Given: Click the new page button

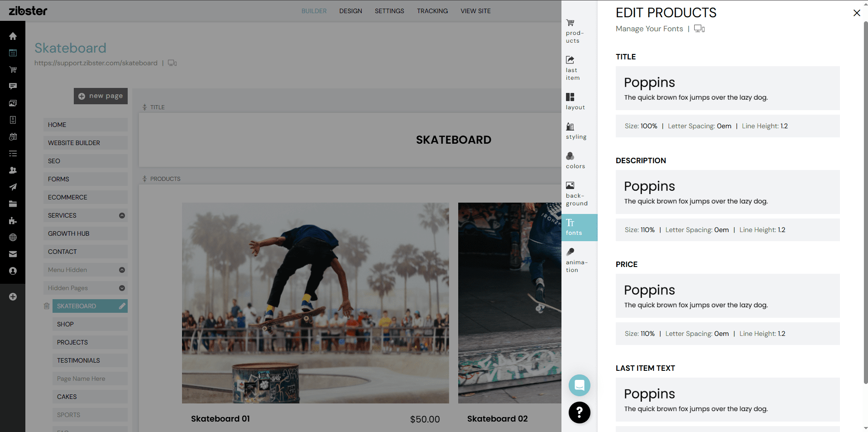Looking at the screenshot, I should (x=101, y=96).
